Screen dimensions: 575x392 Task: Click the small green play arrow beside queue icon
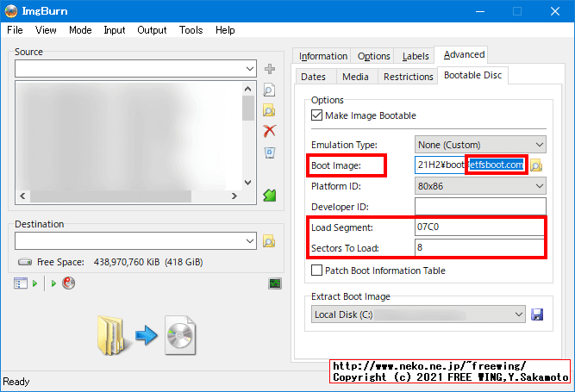pyautogui.click(x=35, y=283)
